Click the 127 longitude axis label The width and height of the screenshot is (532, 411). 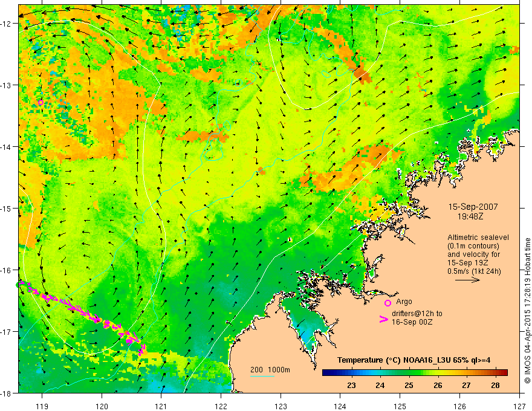[519, 406]
